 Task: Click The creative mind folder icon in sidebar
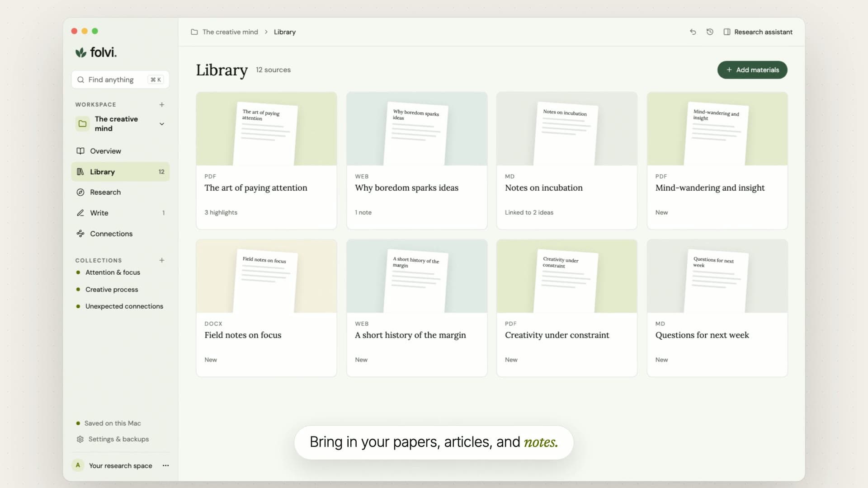83,123
